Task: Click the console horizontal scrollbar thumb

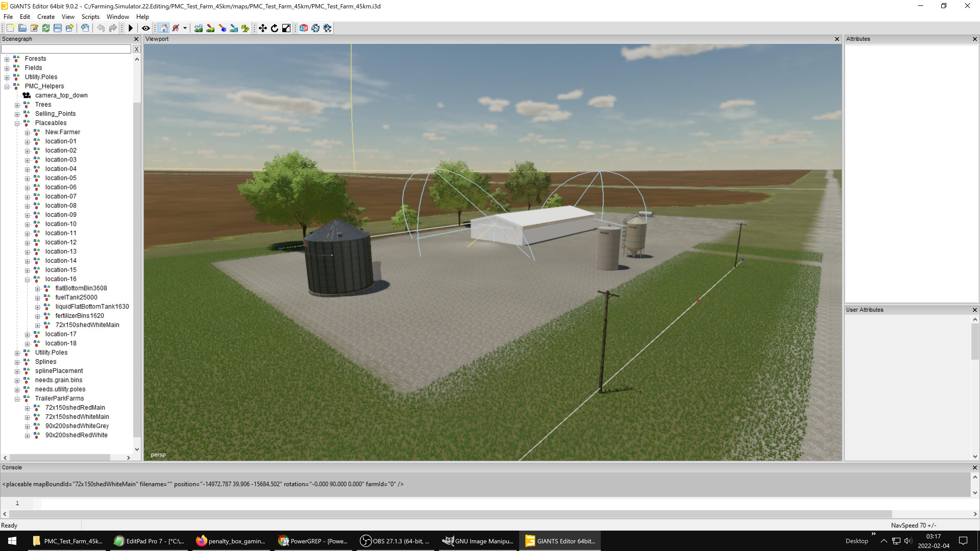Action: 450,514
